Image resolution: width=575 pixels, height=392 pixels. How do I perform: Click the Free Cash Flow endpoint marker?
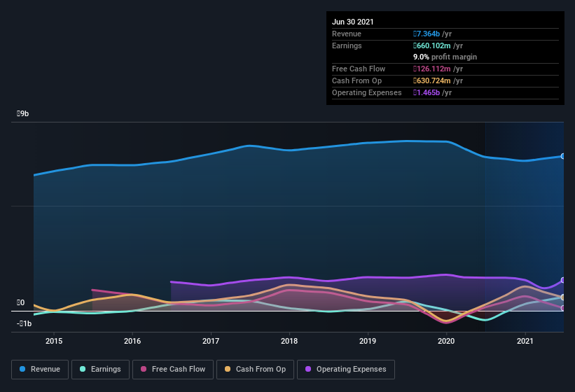click(563, 309)
